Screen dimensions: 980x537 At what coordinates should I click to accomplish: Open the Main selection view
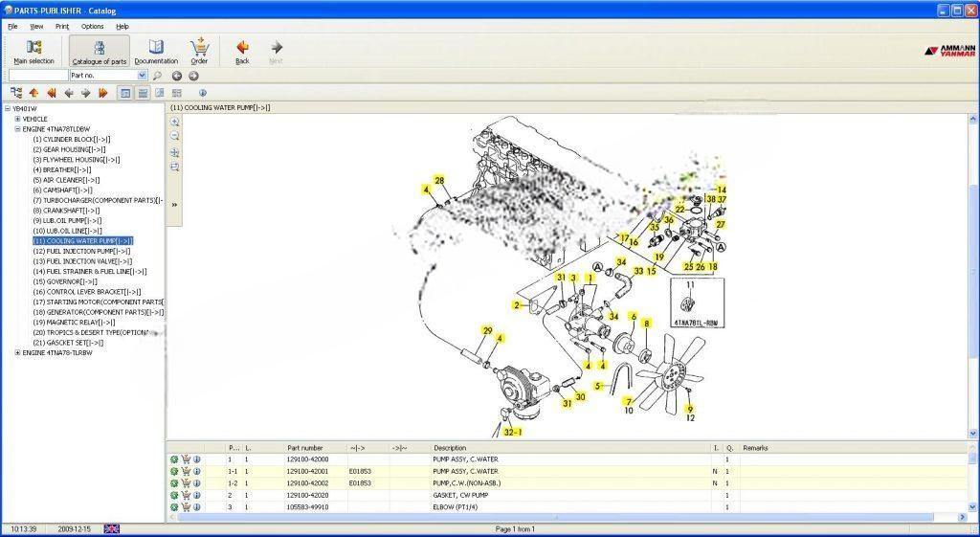coord(33,52)
